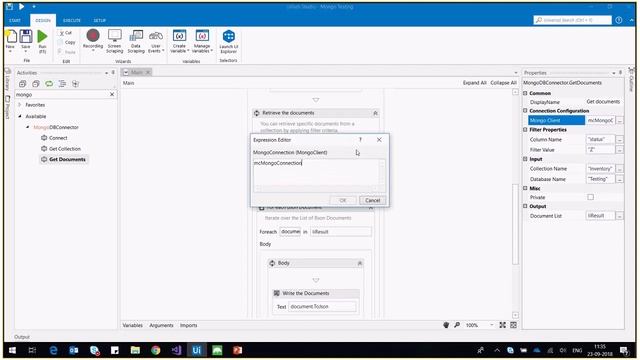Screen dimensions: 640x360
Task: Edit the Collection Name value field
Action: 600,169
